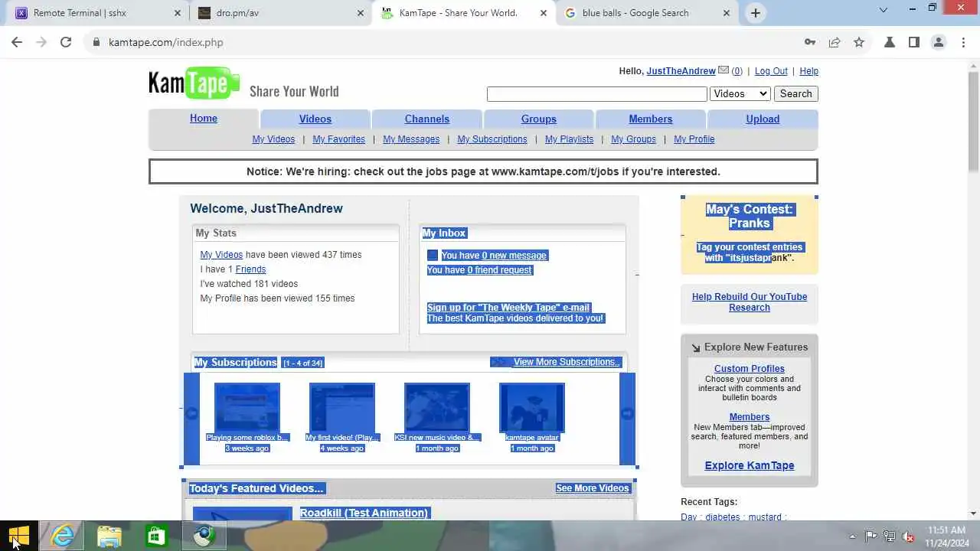Open JustTheAndrew profile link
This screenshot has width=980, height=551.
click(x=681, y=71)
